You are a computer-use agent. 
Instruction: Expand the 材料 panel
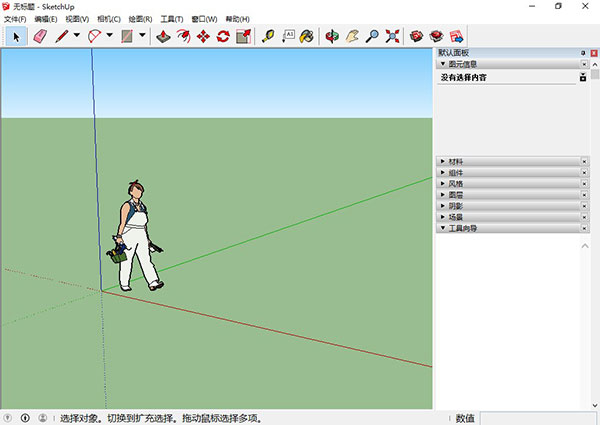443,162
